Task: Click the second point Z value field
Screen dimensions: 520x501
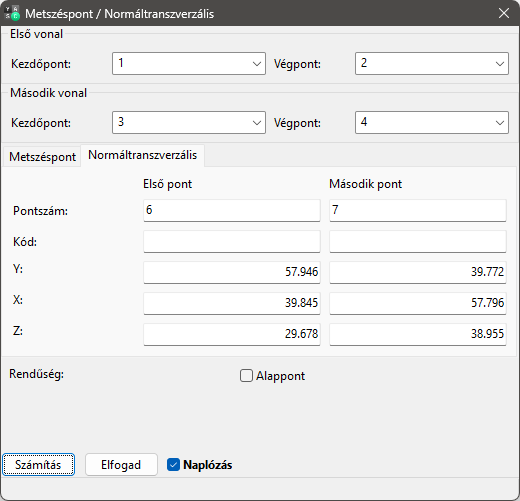Action: point(418,334)
